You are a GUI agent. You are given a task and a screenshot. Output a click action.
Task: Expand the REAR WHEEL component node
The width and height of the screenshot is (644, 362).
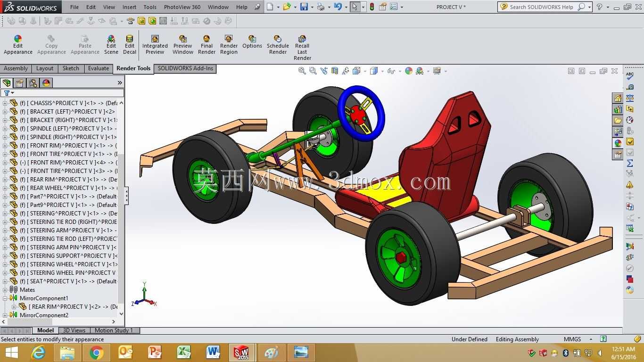pyautogui.click(x=6, y=188)
